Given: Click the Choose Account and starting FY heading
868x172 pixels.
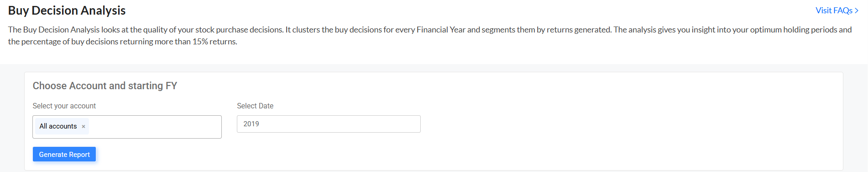Looking at the screenshot, I should coord(105,86).
